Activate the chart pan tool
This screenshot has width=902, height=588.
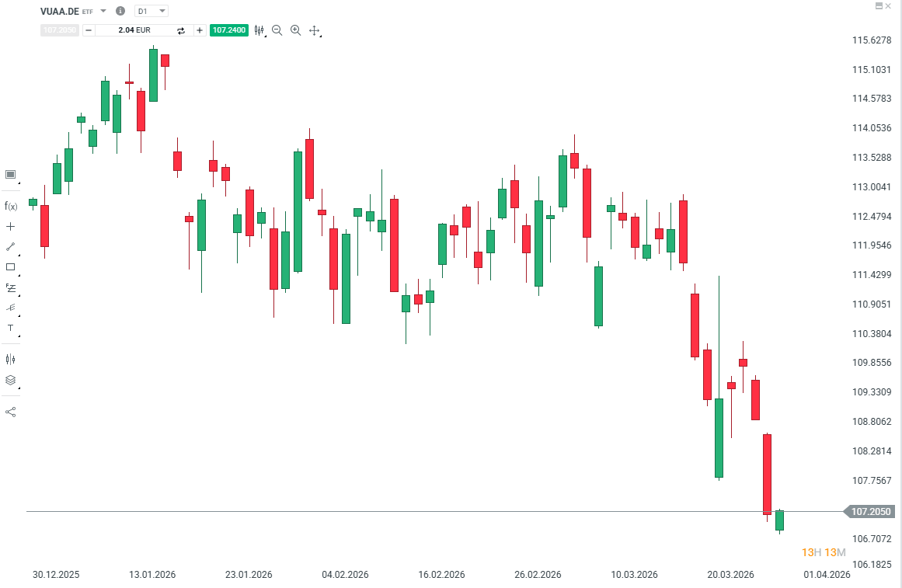(314, 30)
